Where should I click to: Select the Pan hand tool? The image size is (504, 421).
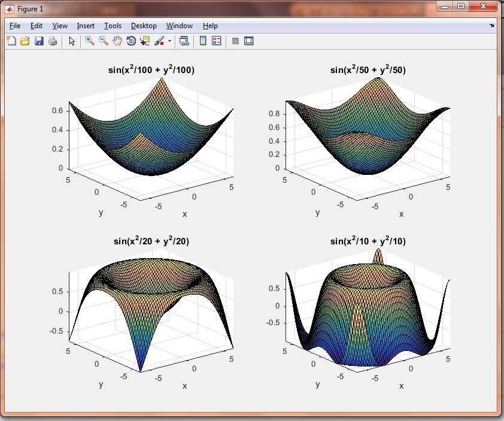pyautogui.click(x=117, y=41)
